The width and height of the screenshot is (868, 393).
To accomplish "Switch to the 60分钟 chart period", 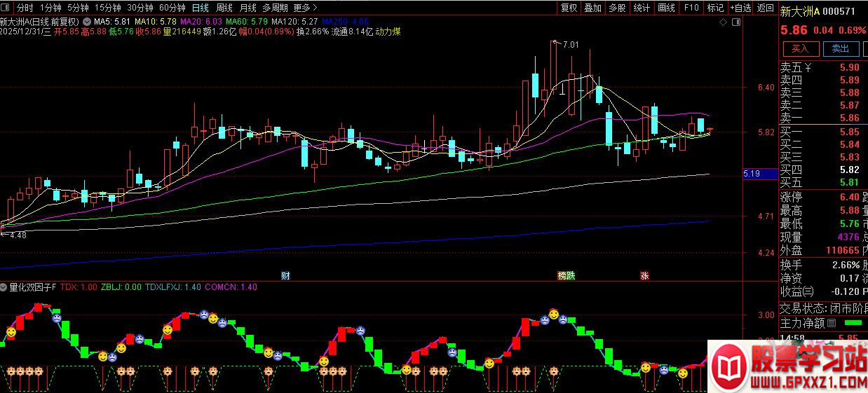I will click(172, 8).
